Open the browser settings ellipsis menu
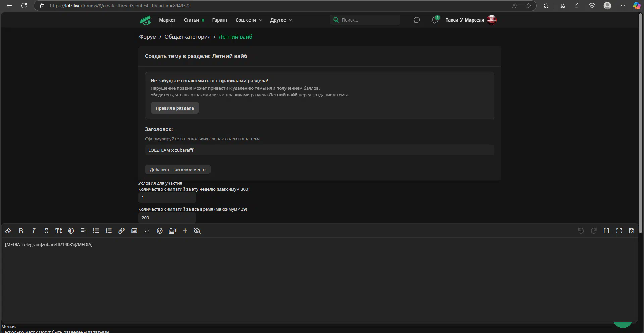 click(x=623, y=6)
